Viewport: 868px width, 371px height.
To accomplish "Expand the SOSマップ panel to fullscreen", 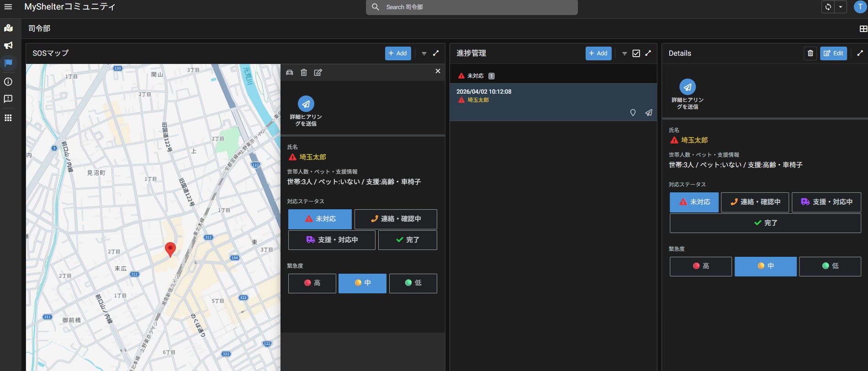I will click(x=436, y=53).
